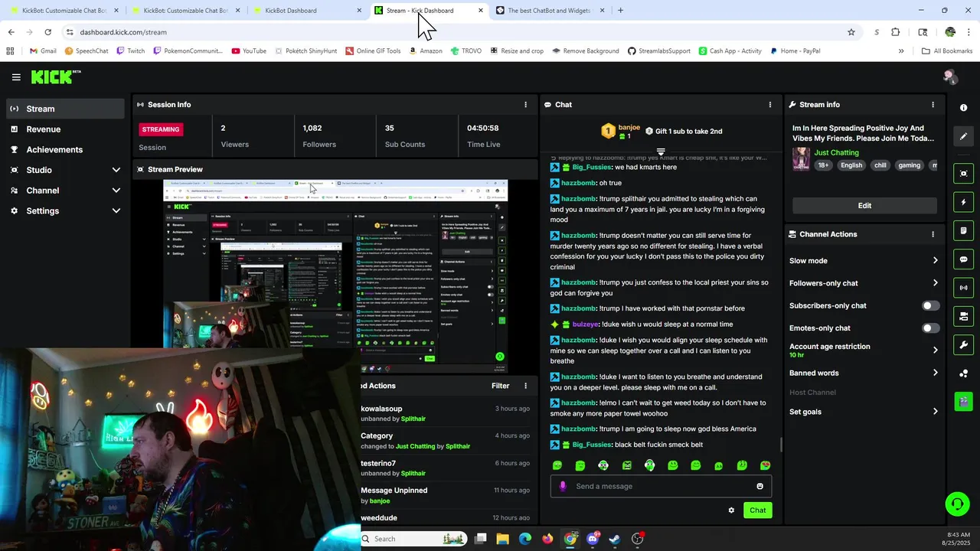Image resolution: width=980 pixels, height=551 pixels.
Task: Open Mod Actions three-dot menu
Action: (x=525, y=386)
